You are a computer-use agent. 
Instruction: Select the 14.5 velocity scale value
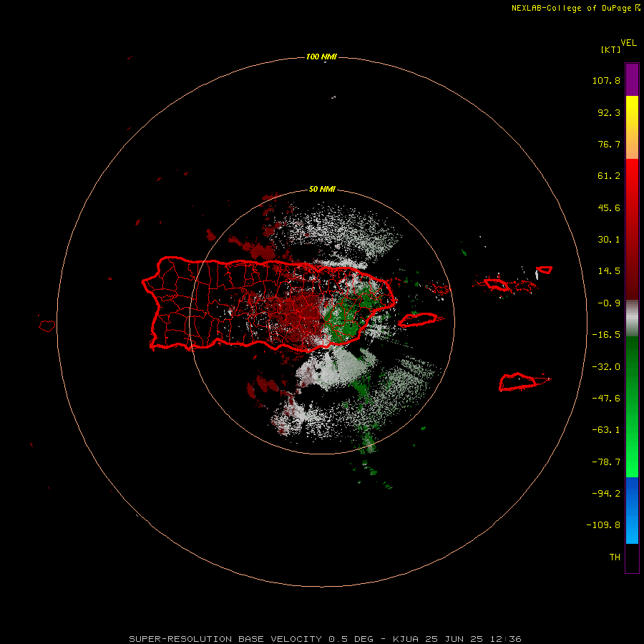tap(609, 271)
